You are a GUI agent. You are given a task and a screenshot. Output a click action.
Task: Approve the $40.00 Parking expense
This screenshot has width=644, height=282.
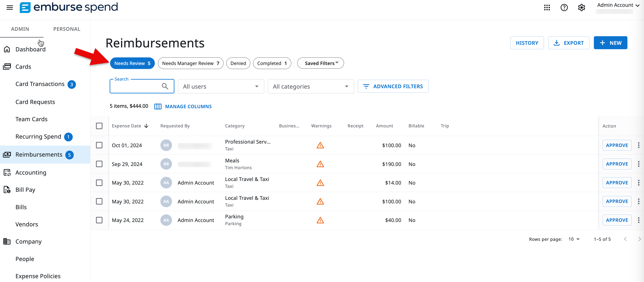point(617,220)
